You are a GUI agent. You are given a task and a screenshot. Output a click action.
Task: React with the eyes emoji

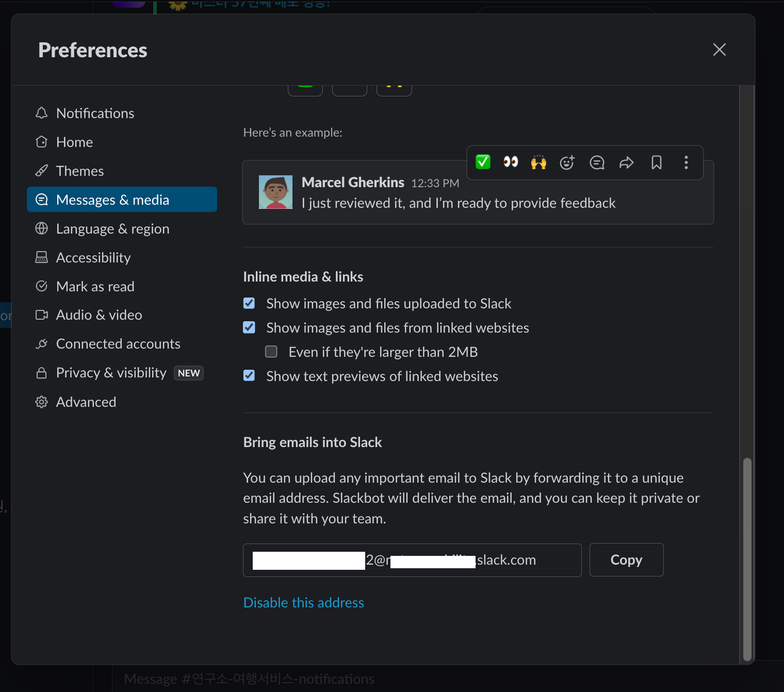point(511,162)
